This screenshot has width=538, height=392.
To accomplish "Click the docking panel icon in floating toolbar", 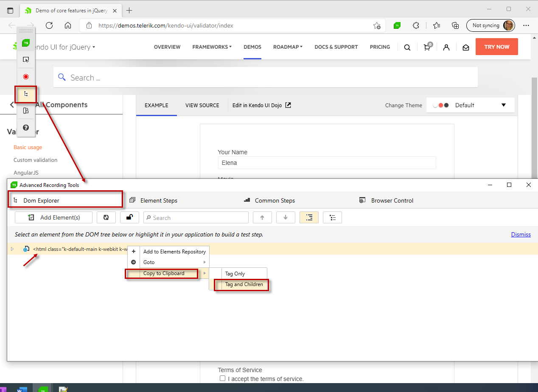I will pos(26,111).
